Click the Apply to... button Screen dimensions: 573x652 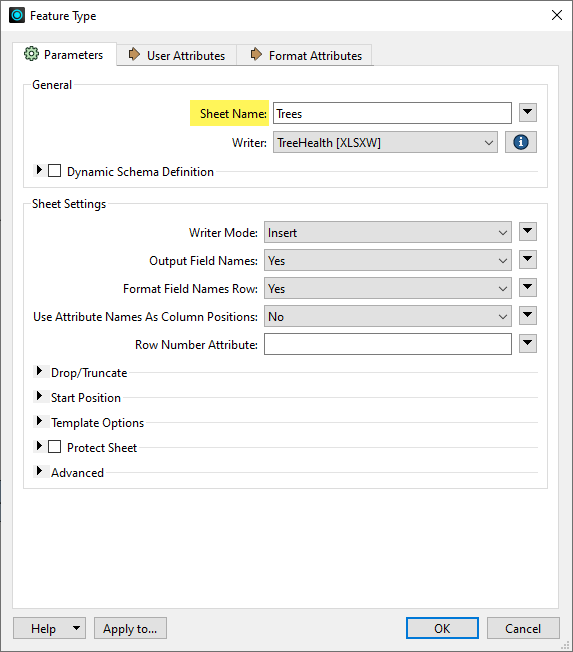130,628
